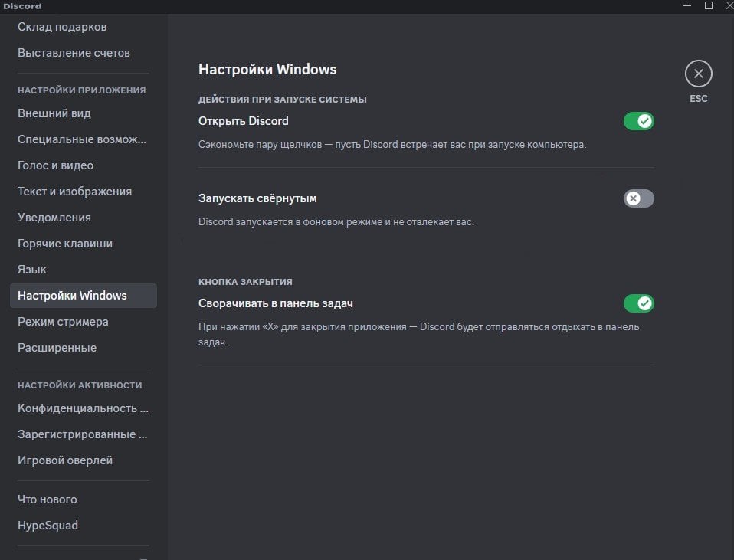Viewport: 734px width, 560px height.
Task: Close settings with the ESC circle icon
Action: coord(699,74)
